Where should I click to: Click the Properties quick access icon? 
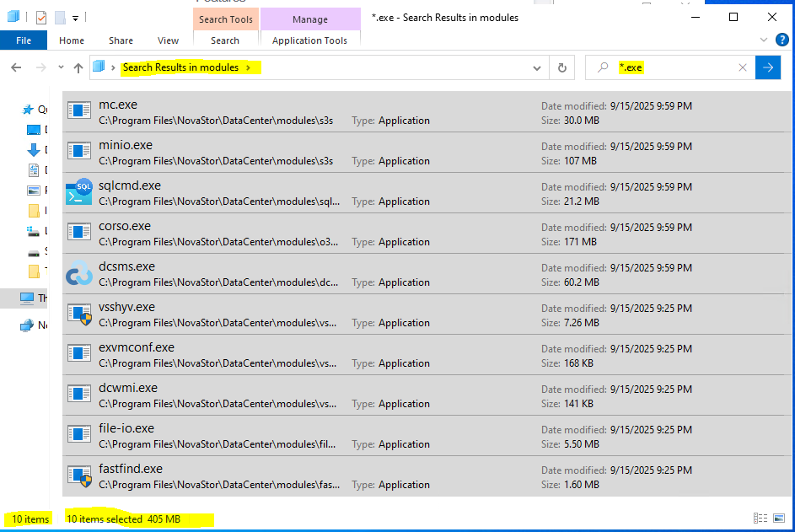(41, 18)
